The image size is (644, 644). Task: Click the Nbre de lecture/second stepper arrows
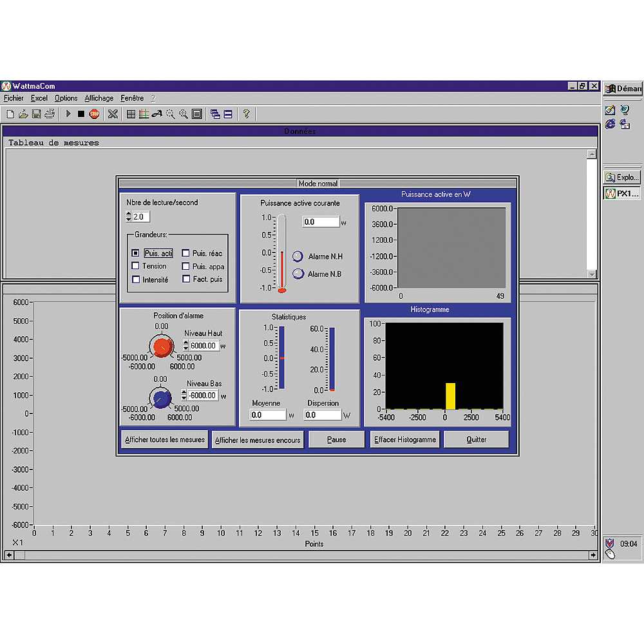click(128, 217)
